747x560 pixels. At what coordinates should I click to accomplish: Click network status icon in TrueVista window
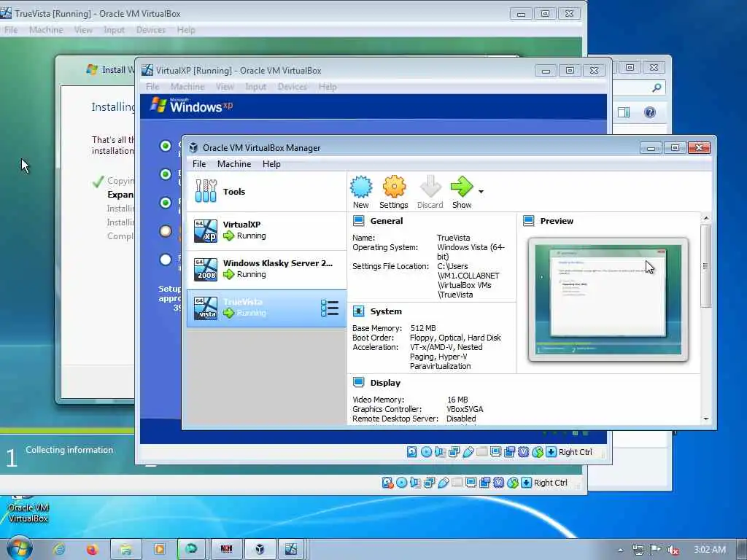(x=429, y=483)
